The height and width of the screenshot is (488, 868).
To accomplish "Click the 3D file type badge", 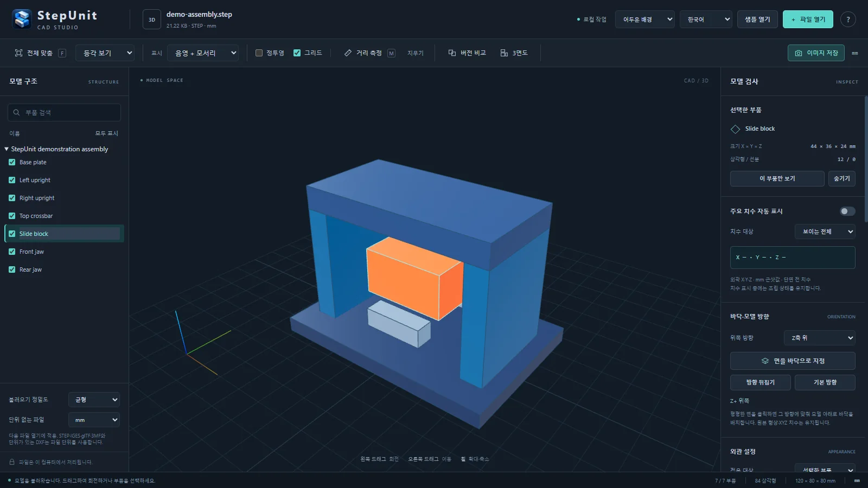I will [x=152, y=20].
